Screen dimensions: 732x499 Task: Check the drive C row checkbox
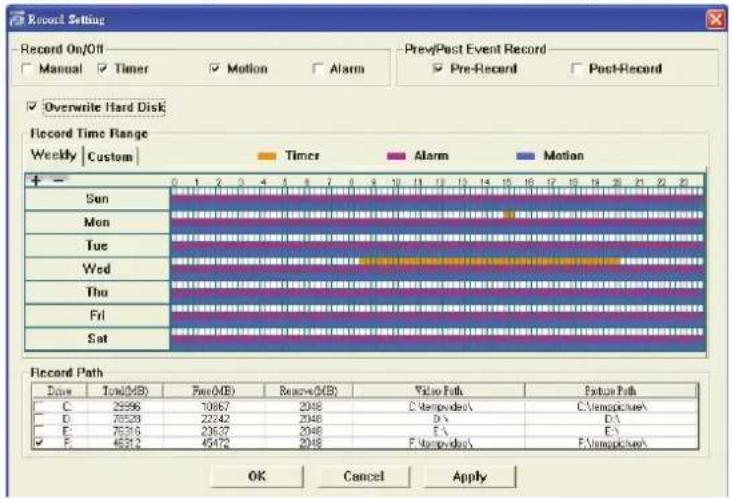pyautogui.click(x=39, y=407)
